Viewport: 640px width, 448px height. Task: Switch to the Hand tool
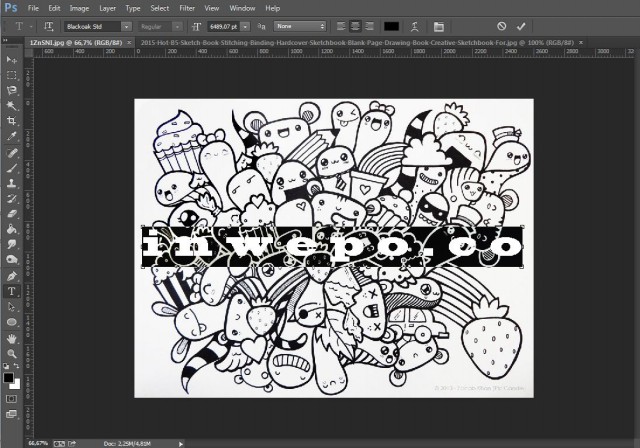pyautogui.click(x=12, y=338)
